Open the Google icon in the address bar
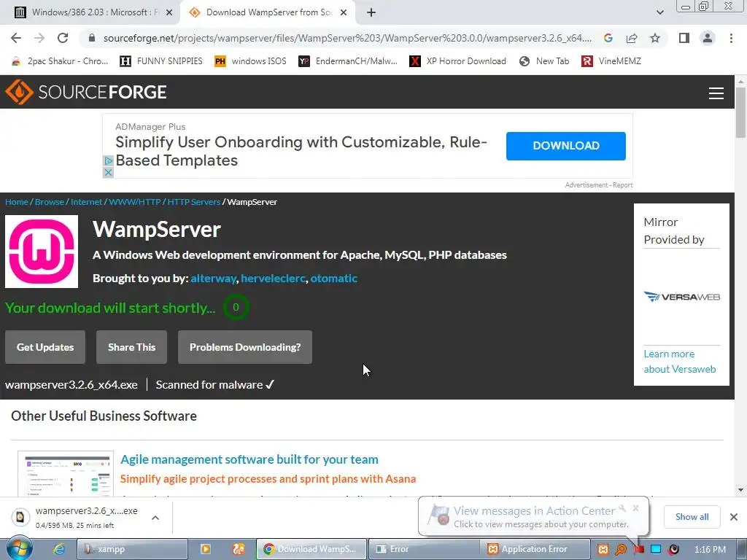 608,38
